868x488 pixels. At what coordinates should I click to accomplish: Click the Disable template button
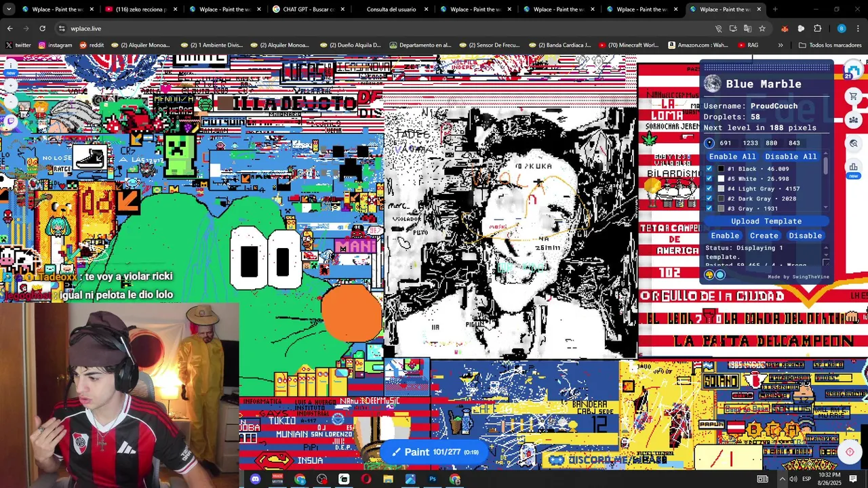coord(805,236)
